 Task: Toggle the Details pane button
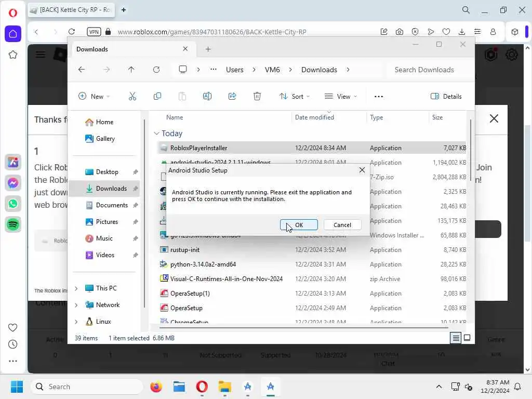[x=446, y=96]
